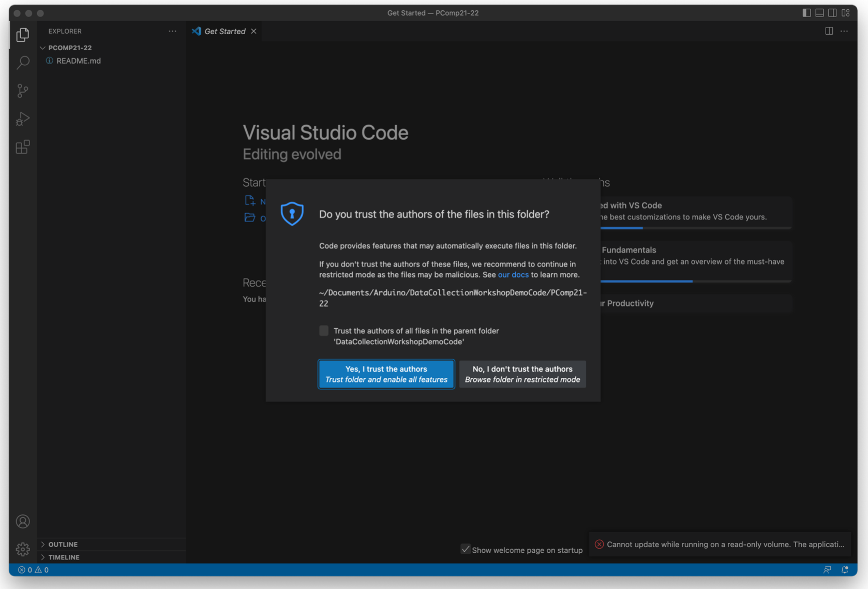Click the split editor right icon
This screenshot has width=868, height=589.
[829, 31]
